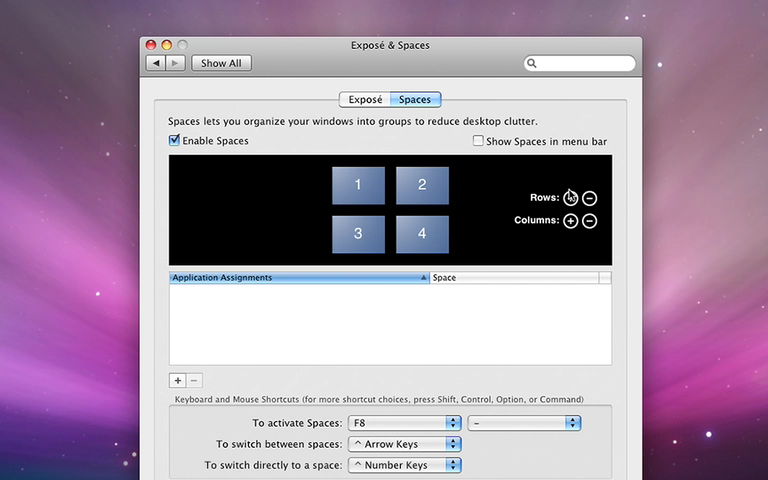Select space thumbnail 1
Image resolution: width=768 pixels, height=480 pixels.
(x=359, y=185)
